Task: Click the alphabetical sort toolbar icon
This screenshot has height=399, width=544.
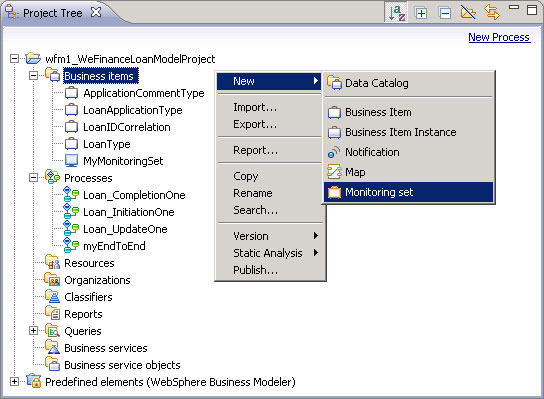Action: pos(397,13)
